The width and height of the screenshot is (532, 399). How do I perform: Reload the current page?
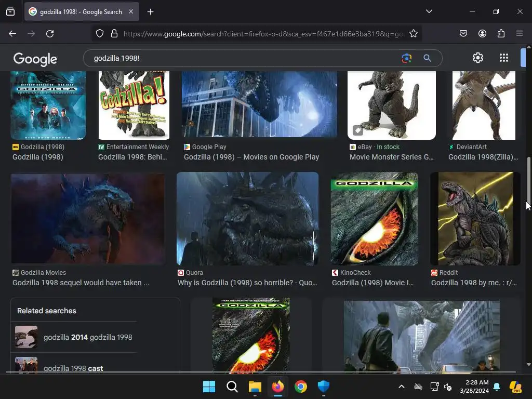50,34
